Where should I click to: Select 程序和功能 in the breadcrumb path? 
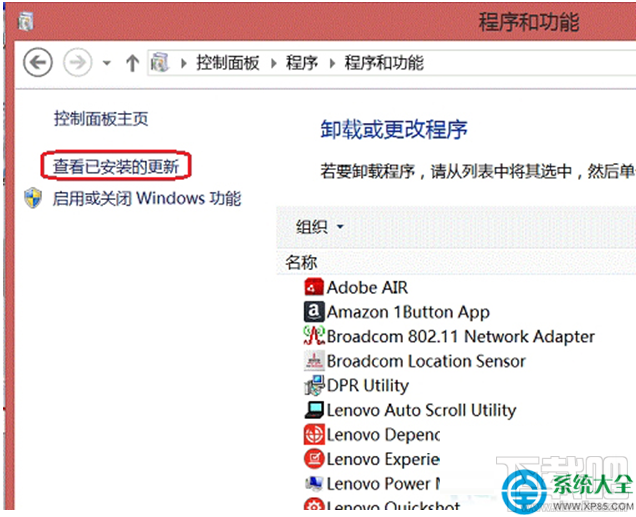pos(384,63)
